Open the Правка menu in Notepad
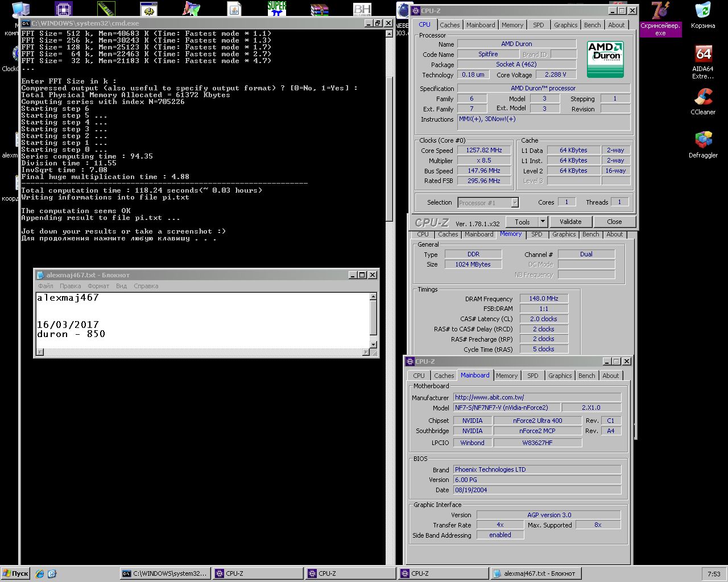 [70, 286]
